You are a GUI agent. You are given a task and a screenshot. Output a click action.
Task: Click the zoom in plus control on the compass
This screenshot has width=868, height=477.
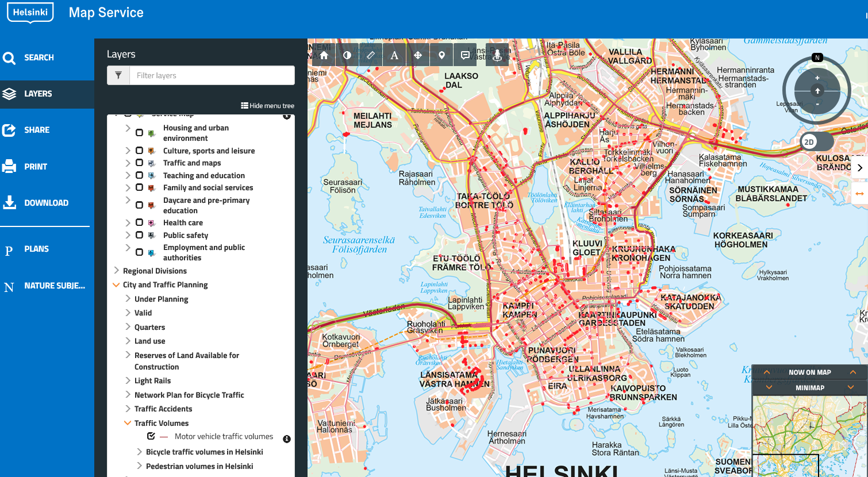pyautogui.click(x=817, y=77)
